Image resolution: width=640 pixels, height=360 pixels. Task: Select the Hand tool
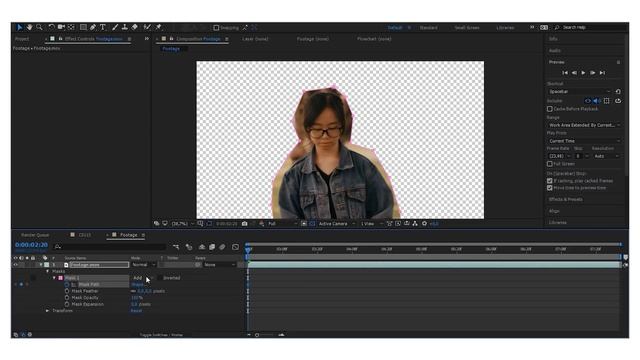[x=29, y=27]
